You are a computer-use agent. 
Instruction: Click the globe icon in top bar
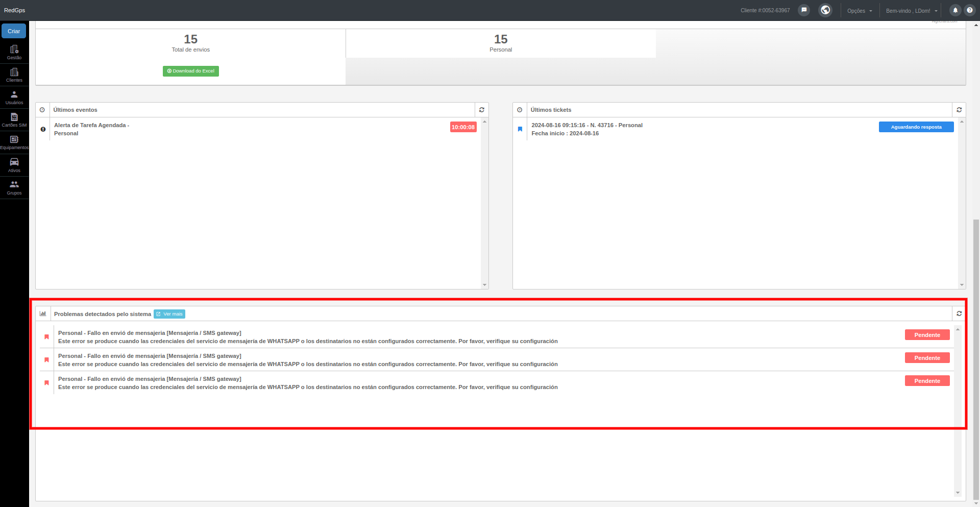pos(825,10)
